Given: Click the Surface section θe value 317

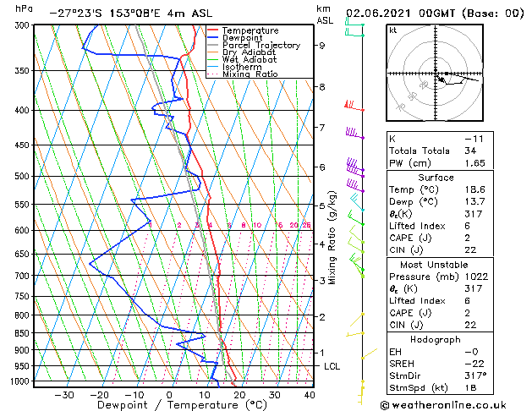Looking at the screenshot, I should [474, 214].
